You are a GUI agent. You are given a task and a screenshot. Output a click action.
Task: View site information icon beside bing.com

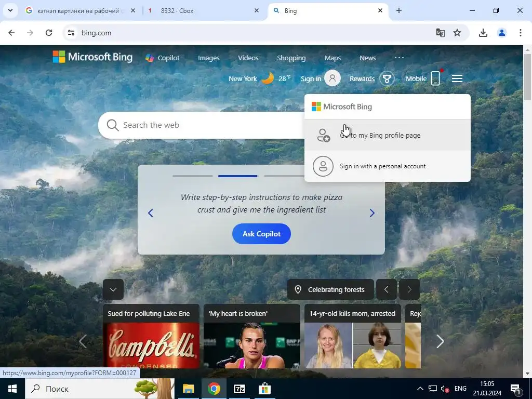coord(71,33)
